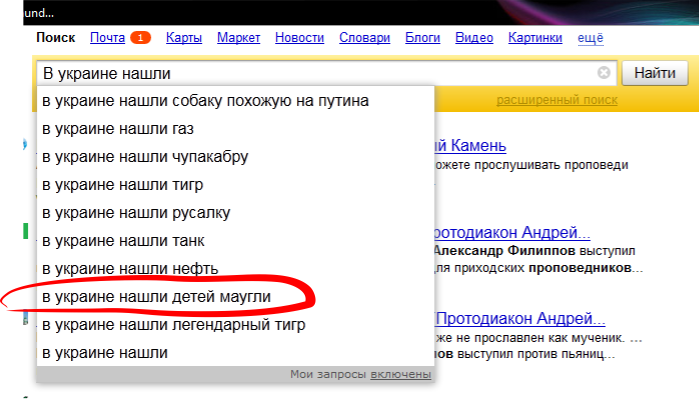699x399 pixels.
Task: Choose suggestion 'собаку похожую на путина'
Action: tap(235, 101)
